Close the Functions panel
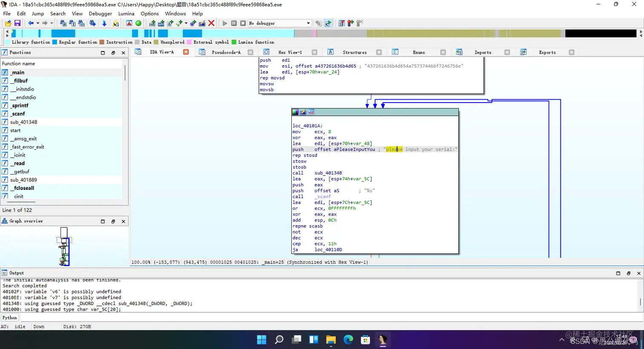Image resolution: width=644 pixels, height=349 pixels. click(x=124, y=53)
